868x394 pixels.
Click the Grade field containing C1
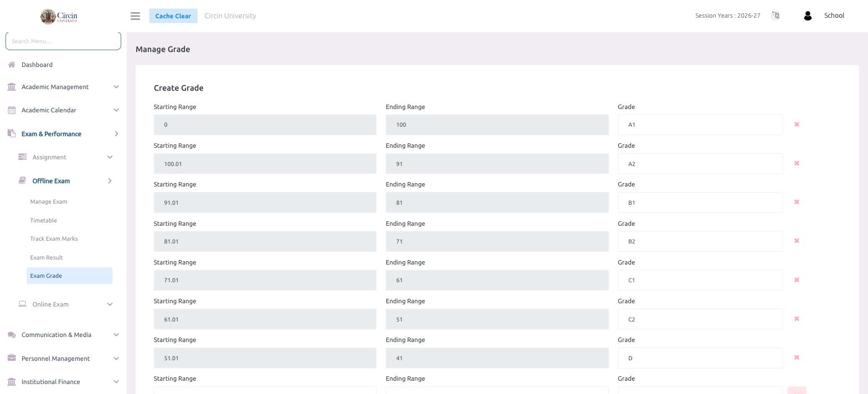[x=700, y=280]
